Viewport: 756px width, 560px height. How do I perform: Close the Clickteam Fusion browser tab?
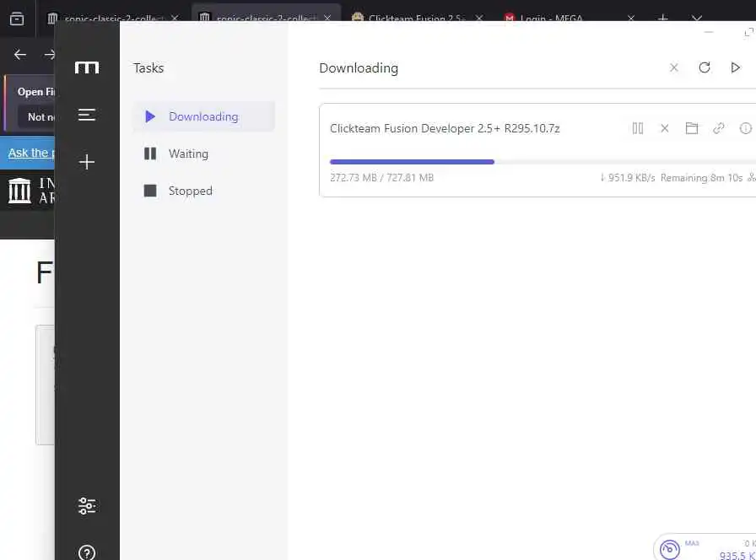pos(478,18)
